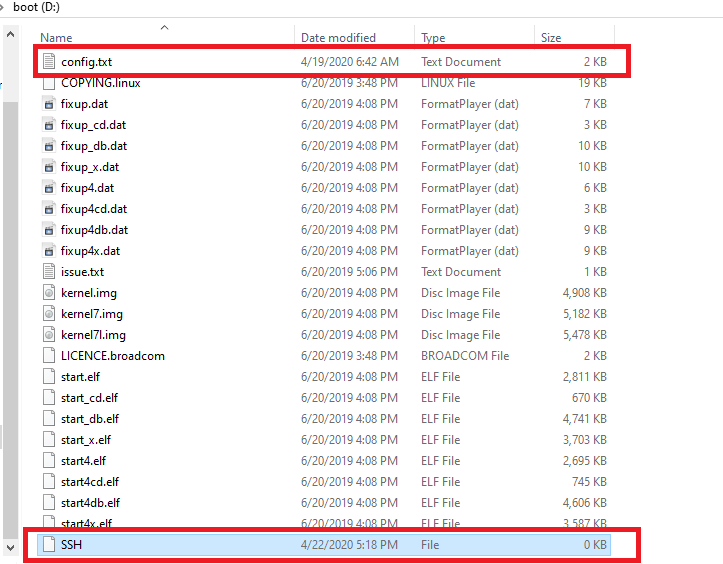The image size is (723, 564).
Task: Select the config.txt file icon
Action: click(49, 61)
